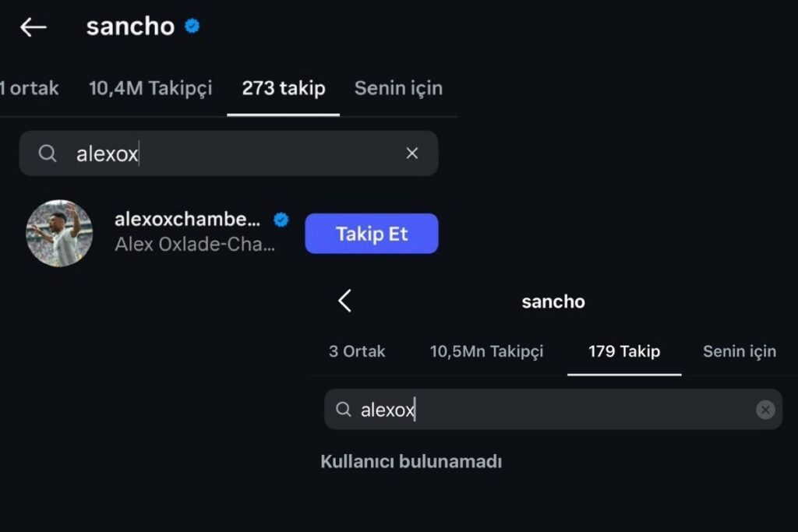This screenshot has width=798, height=532.
Task: Focus the upper search field containing alexox
Action: pos(234,153)
